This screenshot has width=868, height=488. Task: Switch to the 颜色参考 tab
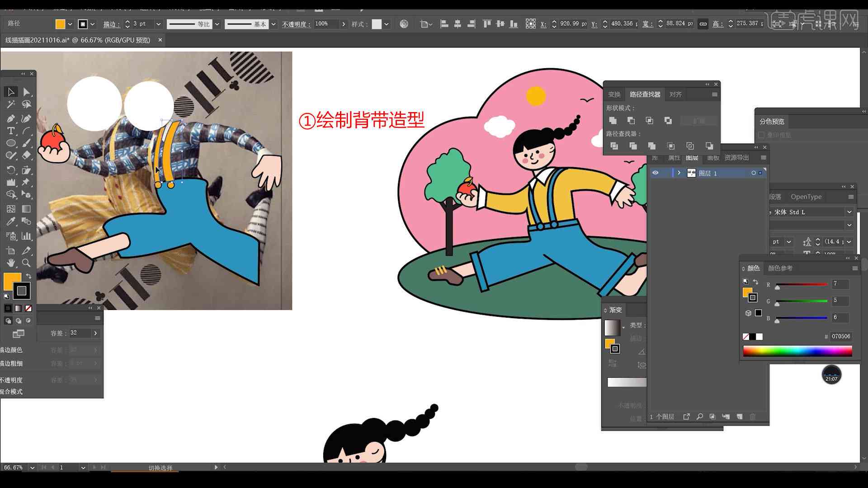pyautogui.click(x=780, y=268)
